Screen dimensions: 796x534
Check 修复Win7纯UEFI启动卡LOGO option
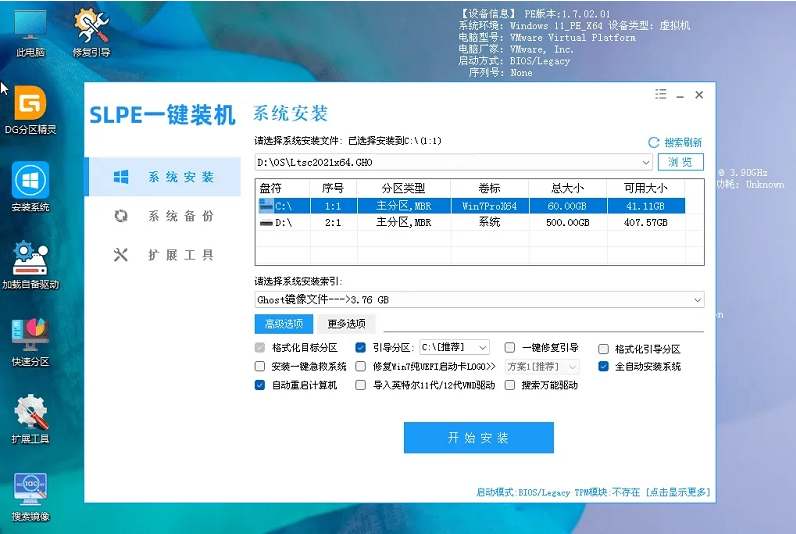tap(360, 366)
